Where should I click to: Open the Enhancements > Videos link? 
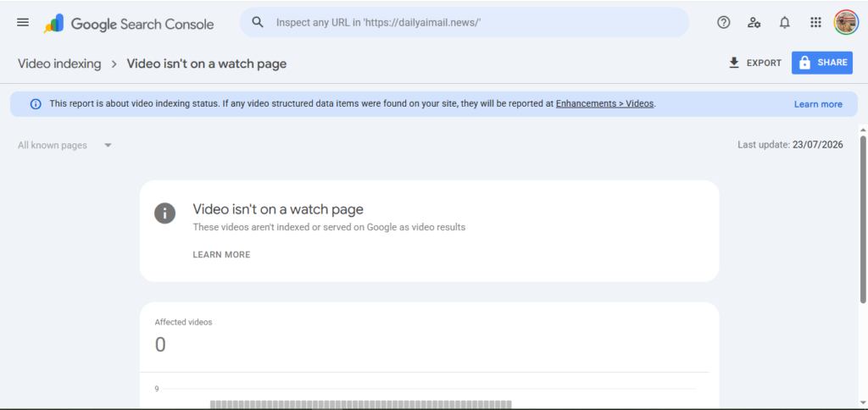pyautogui.click(x=604, y=103)
